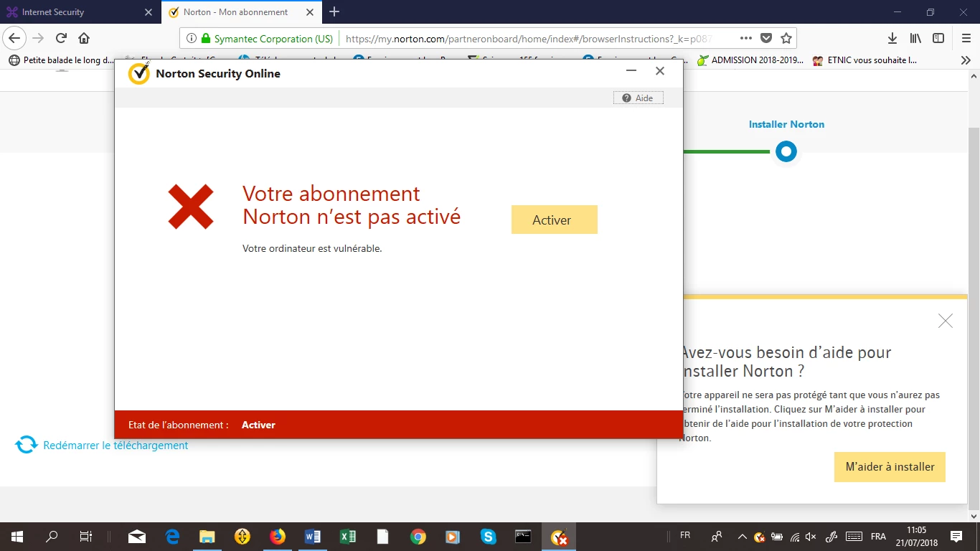Click the Norton checkmark logo in dialog title
Image resolution: width=980 pixels, height=551 pixels.
(138, 73)
